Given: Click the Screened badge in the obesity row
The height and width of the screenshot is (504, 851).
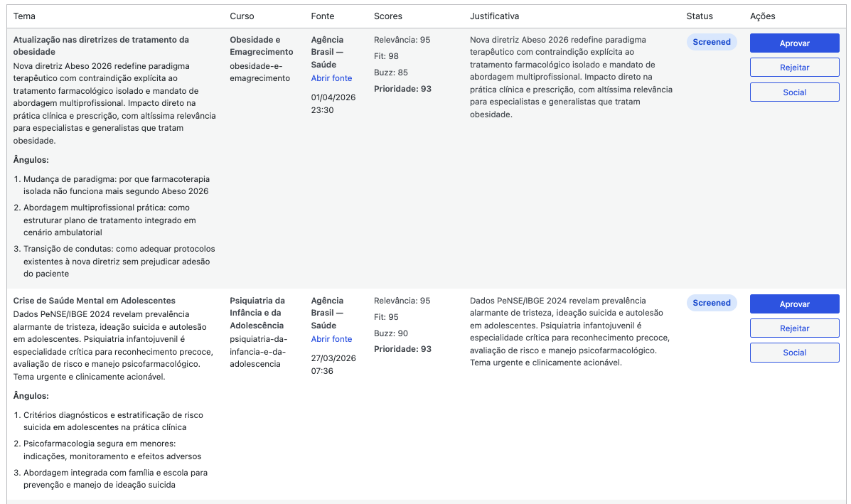Looking at the screenshot, I should click(712, 42).
